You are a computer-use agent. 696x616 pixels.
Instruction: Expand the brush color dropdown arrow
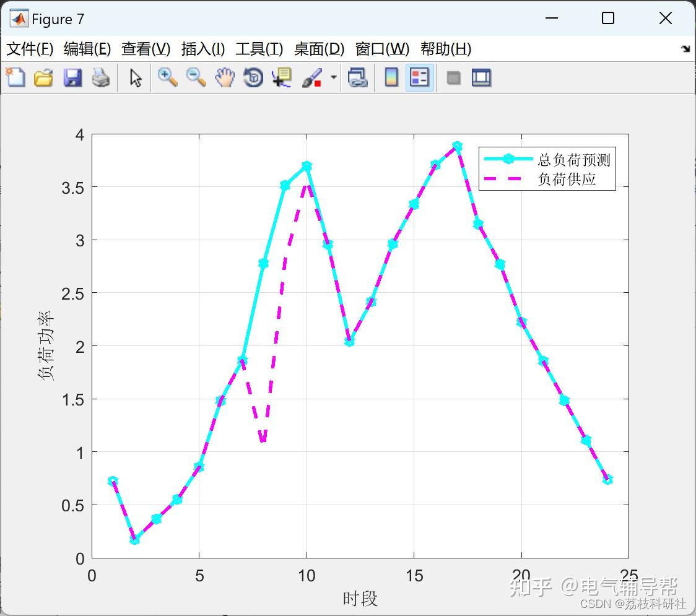point(334,77)
